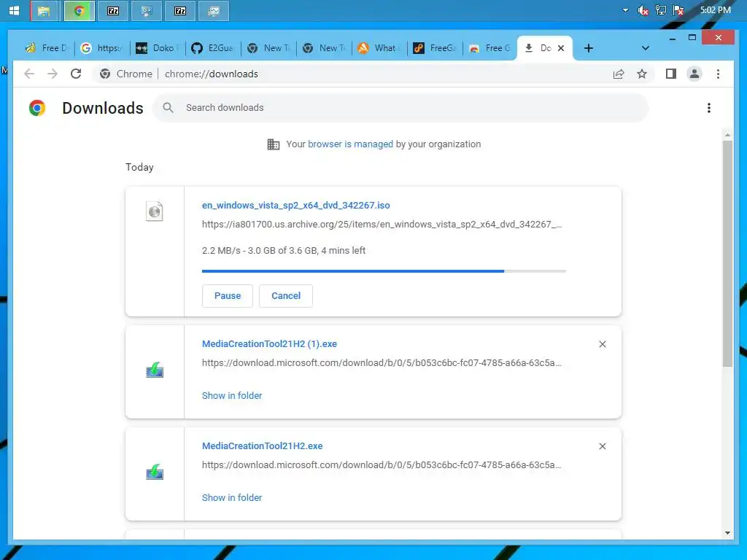Viewport: 747px width, 560px height.
Task: Open the tab search chevron
Action: [x=645, y=48]
